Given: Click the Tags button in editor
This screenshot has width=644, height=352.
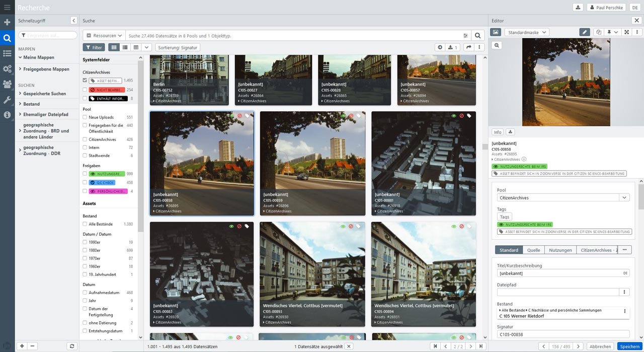Looking at the screenshot, I should pos(505,217).
